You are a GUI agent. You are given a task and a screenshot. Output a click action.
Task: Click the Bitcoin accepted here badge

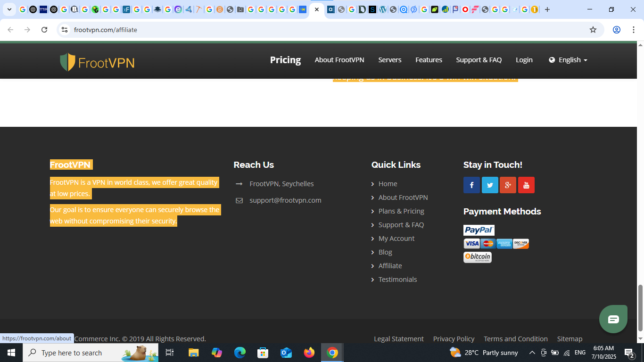tap(478, 257)
